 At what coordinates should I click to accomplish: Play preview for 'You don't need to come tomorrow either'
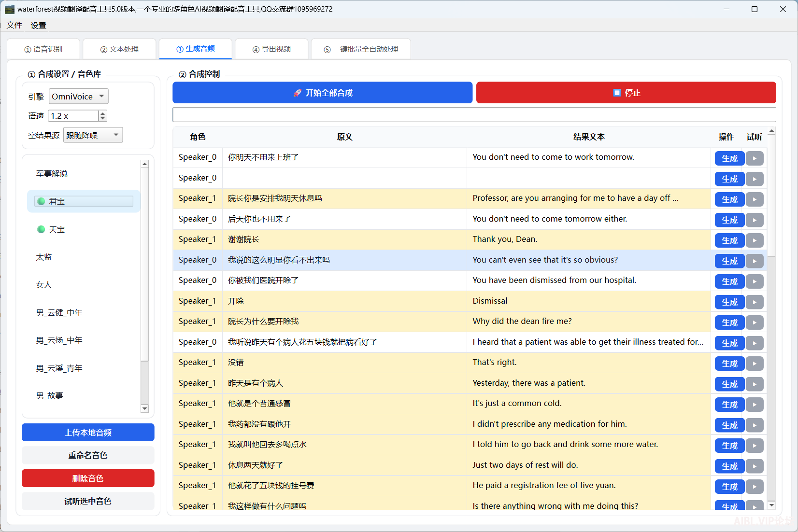click(754, 220)
